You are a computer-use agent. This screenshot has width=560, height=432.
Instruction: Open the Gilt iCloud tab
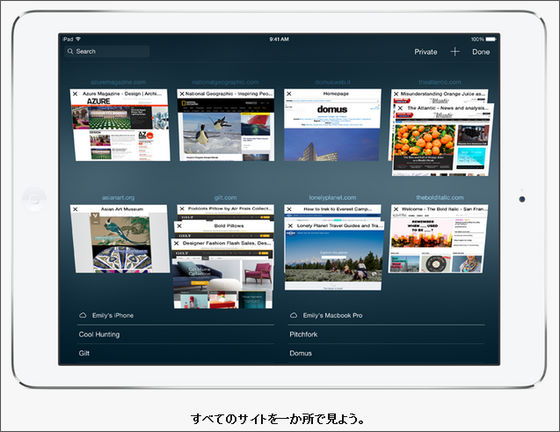pos(176,353)
